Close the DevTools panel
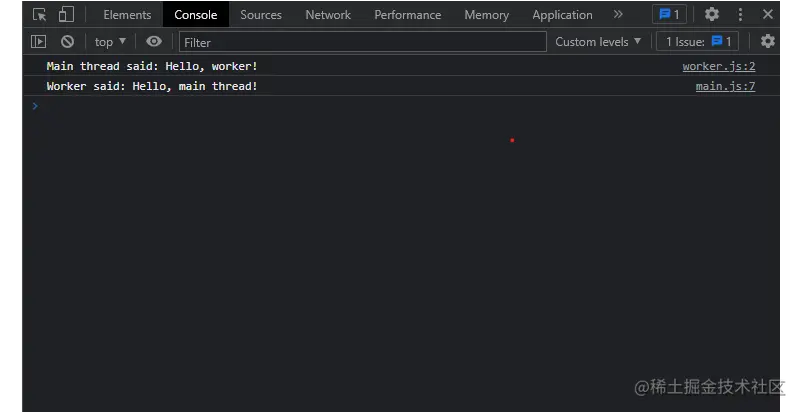800x412 pixels. click(x=768, y=14)
